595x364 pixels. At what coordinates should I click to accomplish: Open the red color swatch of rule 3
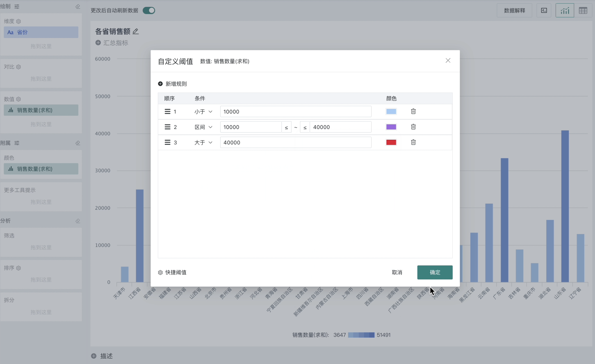pyautogui.click(x=391, y=142)
